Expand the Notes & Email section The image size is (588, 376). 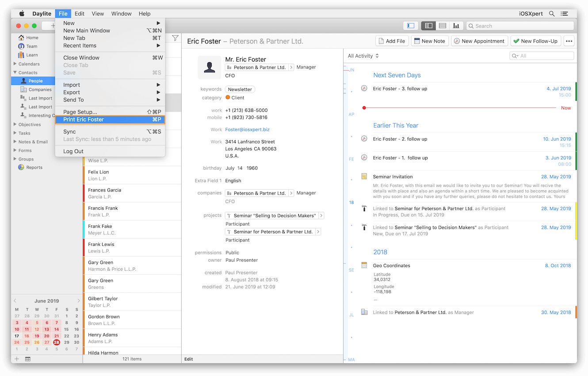[15, 142]
